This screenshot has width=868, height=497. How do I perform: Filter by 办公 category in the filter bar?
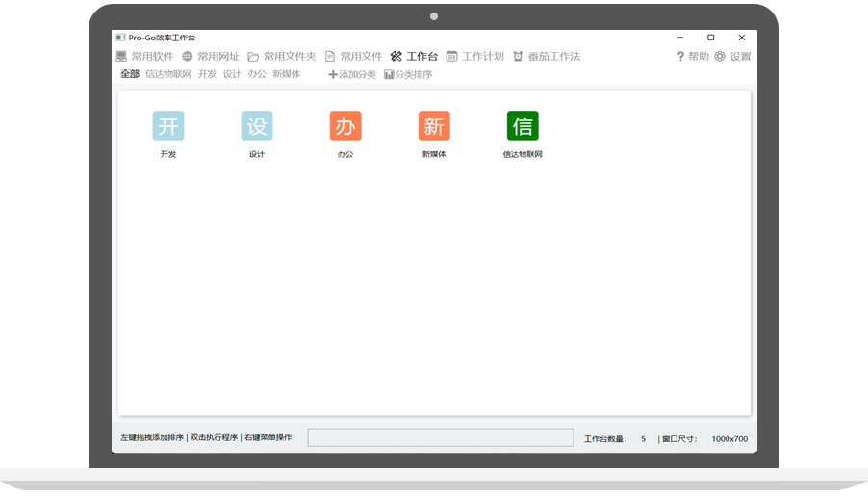[x=257, y=74]
